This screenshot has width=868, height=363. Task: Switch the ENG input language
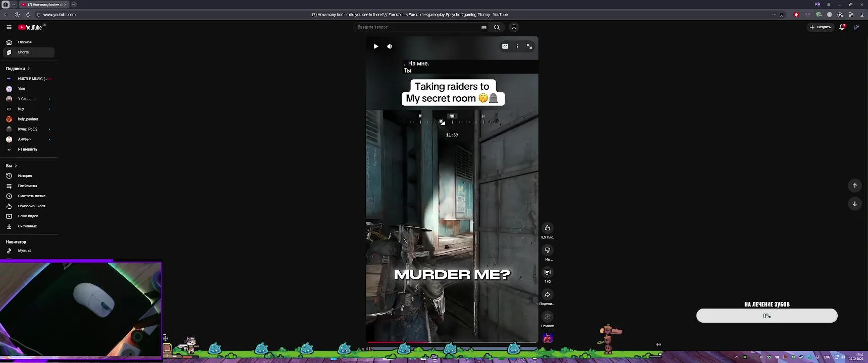827,357
